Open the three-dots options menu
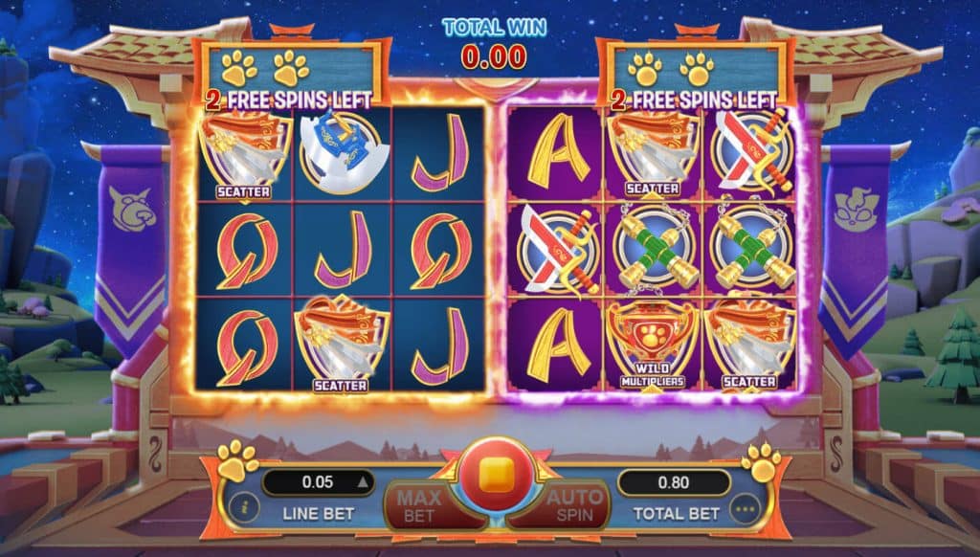 click(745, 509)
